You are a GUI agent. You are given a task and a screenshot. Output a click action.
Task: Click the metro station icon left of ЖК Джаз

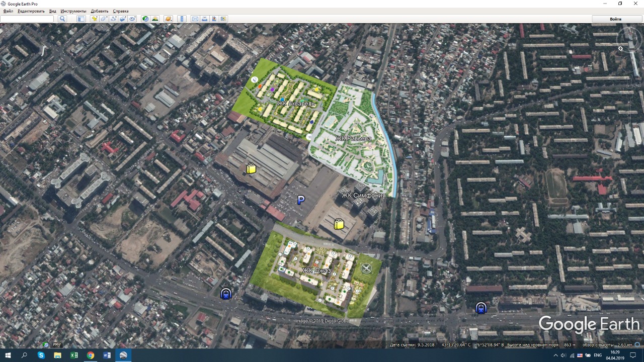pyautogui.click(x=226, y=293)
